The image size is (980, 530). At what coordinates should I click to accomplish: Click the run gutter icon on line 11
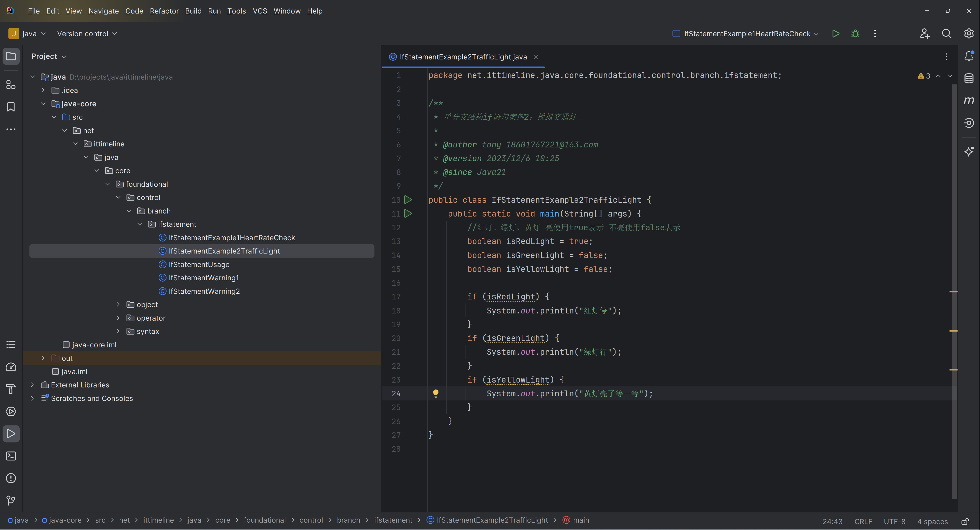408,213
